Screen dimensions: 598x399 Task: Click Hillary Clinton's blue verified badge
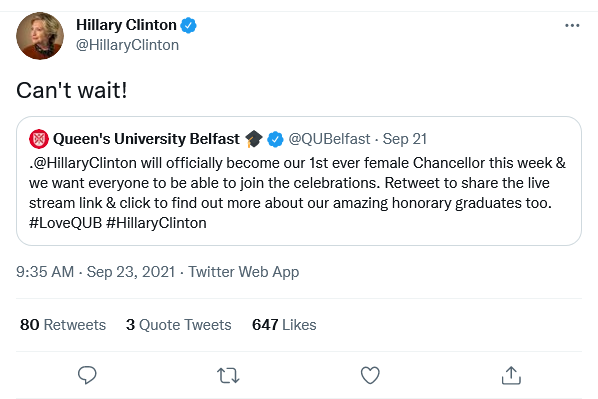pos(188,25)
